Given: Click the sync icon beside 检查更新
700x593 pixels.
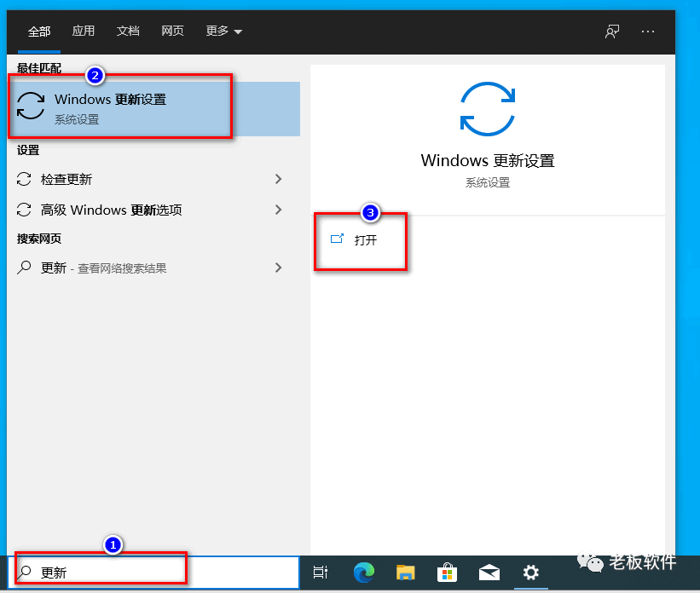Looking at the screenshot, I should [x=24, y=180].
